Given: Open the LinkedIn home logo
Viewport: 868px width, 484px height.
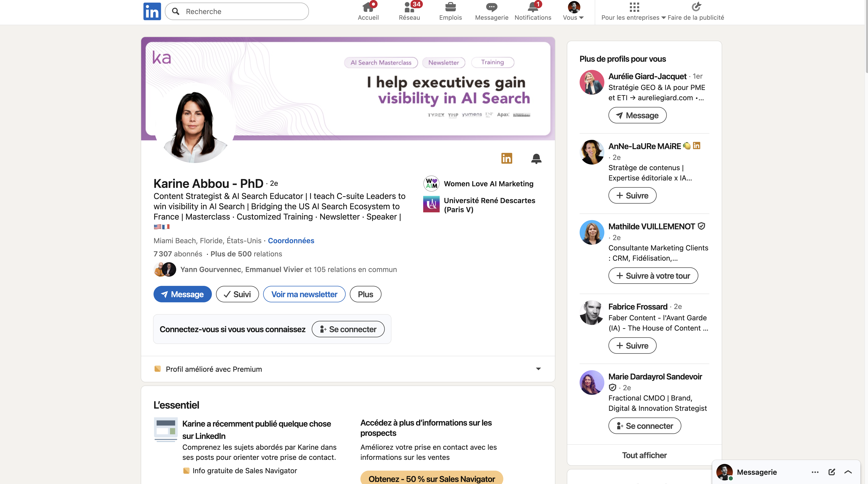Looking at the screenshot, I should 152,11.
